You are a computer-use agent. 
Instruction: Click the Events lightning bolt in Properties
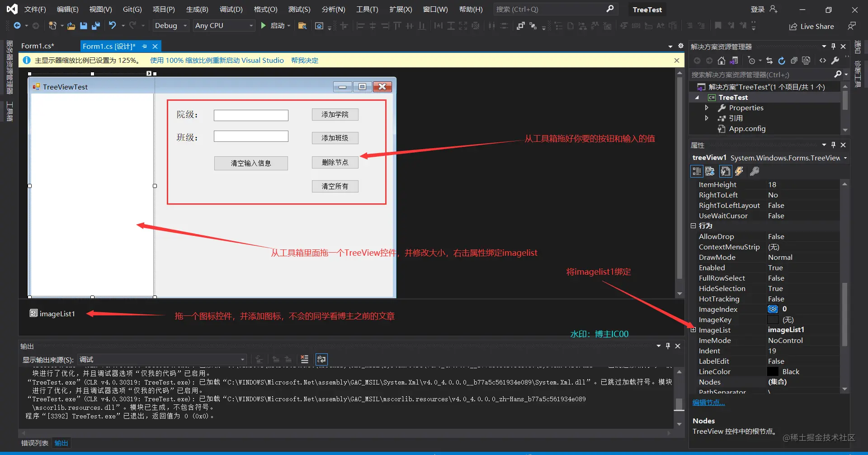739,171
